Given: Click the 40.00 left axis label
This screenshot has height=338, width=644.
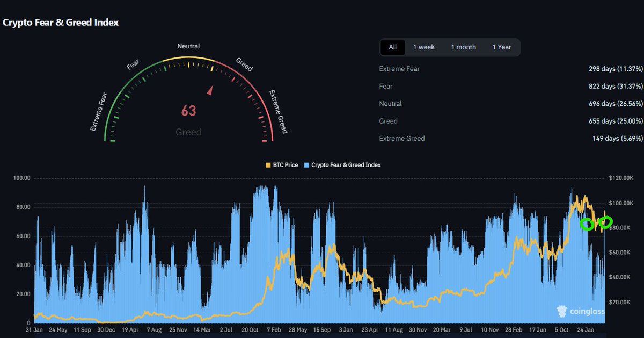Looking at the screenshot, I should coord(22,265).
